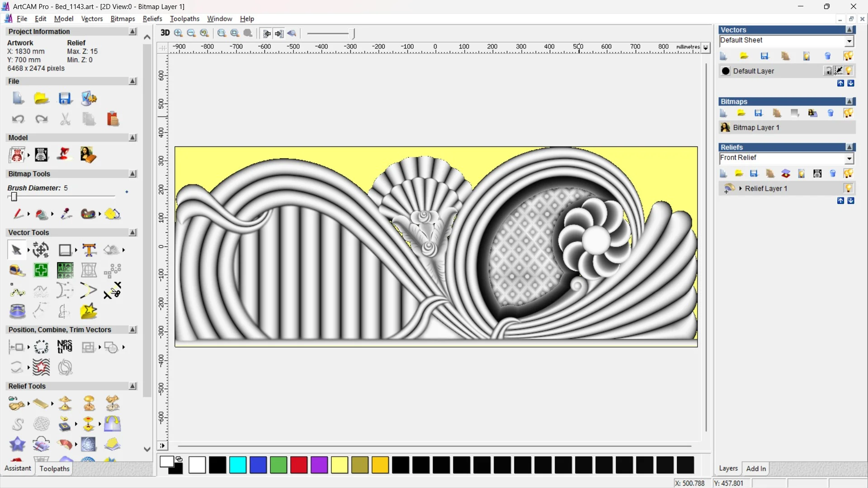
Task: Select the Create Text vector tool
Action: click(x=89, y=250)
